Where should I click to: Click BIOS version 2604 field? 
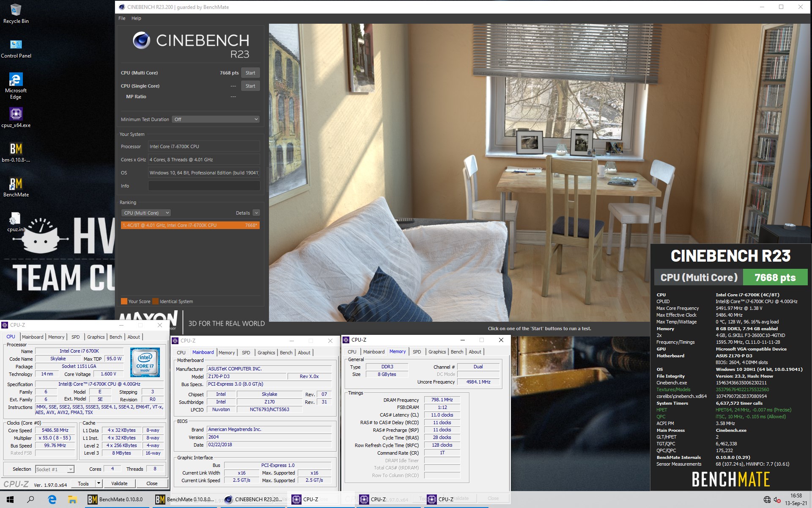click(269, 437)
